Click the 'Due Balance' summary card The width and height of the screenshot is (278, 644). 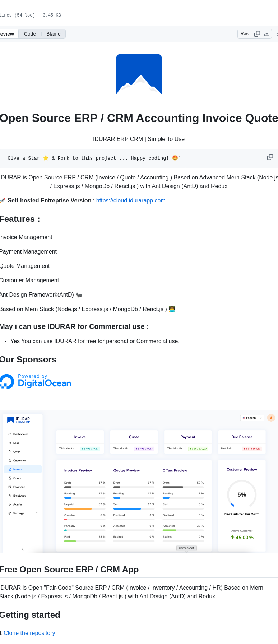tap(242, 442)
